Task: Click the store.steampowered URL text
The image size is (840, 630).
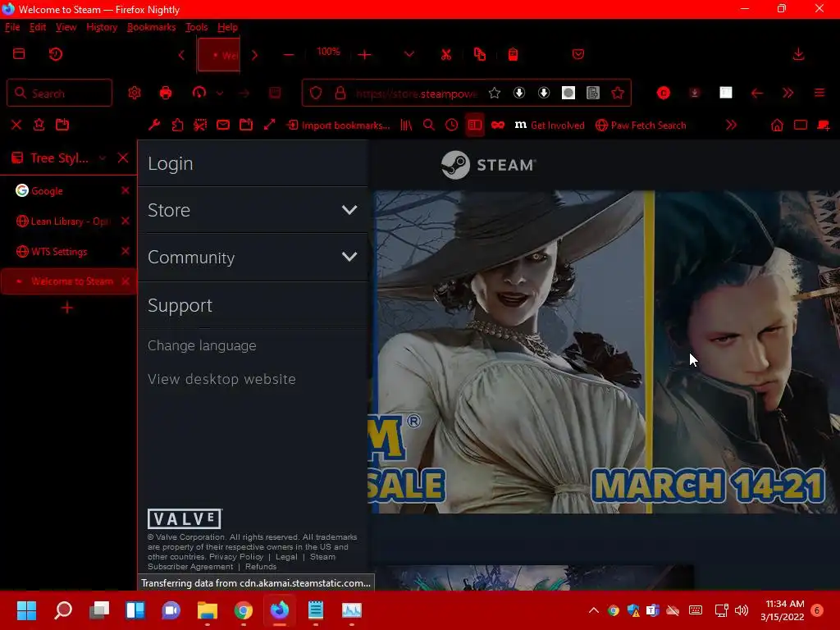Action: [x=416, y=94]
